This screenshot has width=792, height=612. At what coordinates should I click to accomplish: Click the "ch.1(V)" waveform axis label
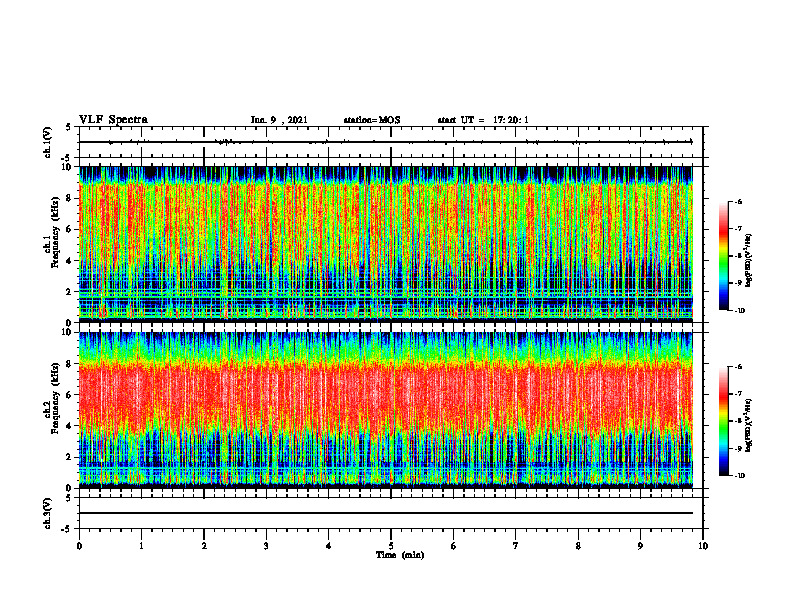47,142
